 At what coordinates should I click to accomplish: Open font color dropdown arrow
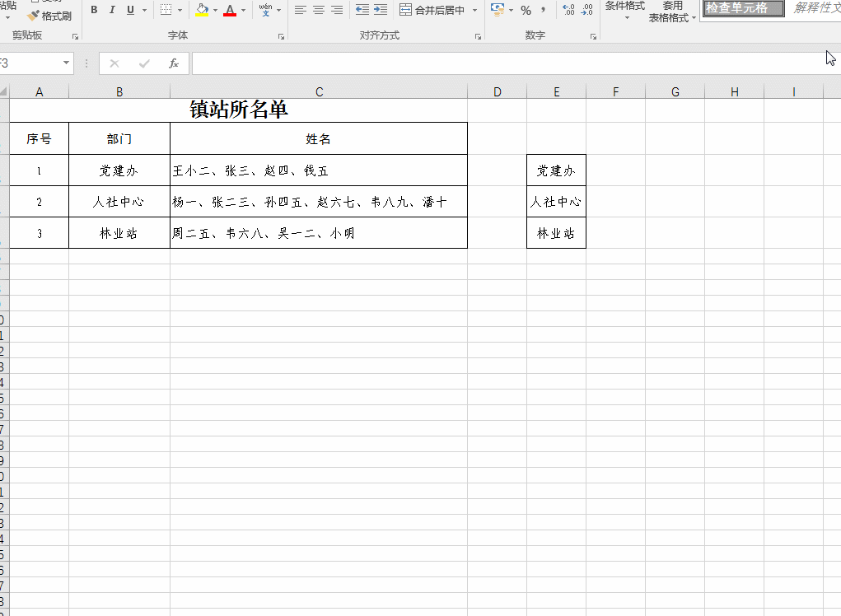click(243, 10)
